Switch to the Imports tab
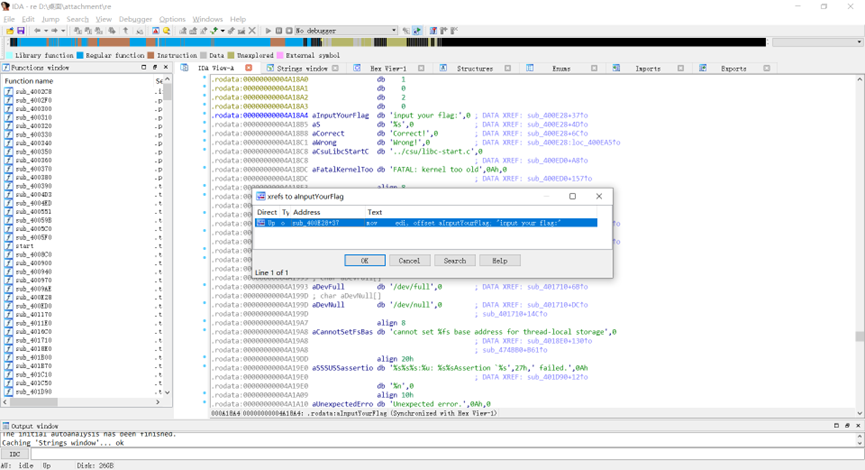 tap(647, 68)
